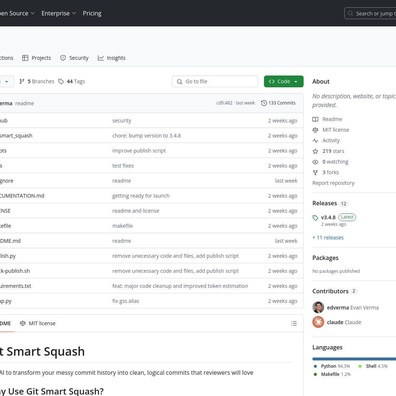Click the tag icon beside 44 Tags
Viewport: 396px width, 396px height.
click(x=61, y=81)
